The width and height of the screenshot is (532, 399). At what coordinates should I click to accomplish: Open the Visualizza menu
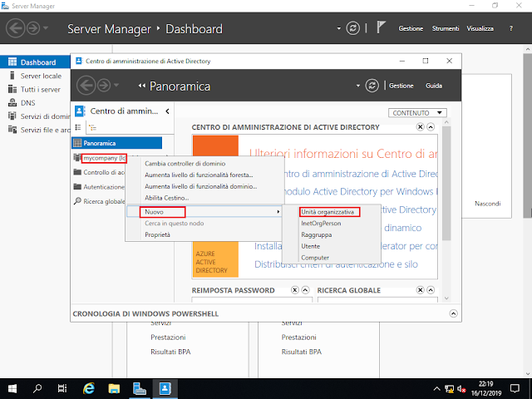pos(480,28)
